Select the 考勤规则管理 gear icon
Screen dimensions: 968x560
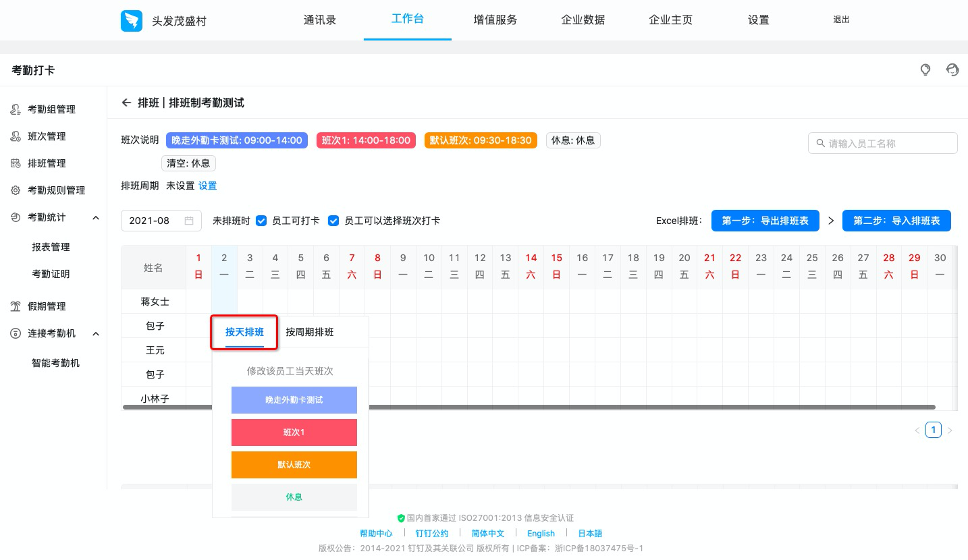tap(15, 190)
